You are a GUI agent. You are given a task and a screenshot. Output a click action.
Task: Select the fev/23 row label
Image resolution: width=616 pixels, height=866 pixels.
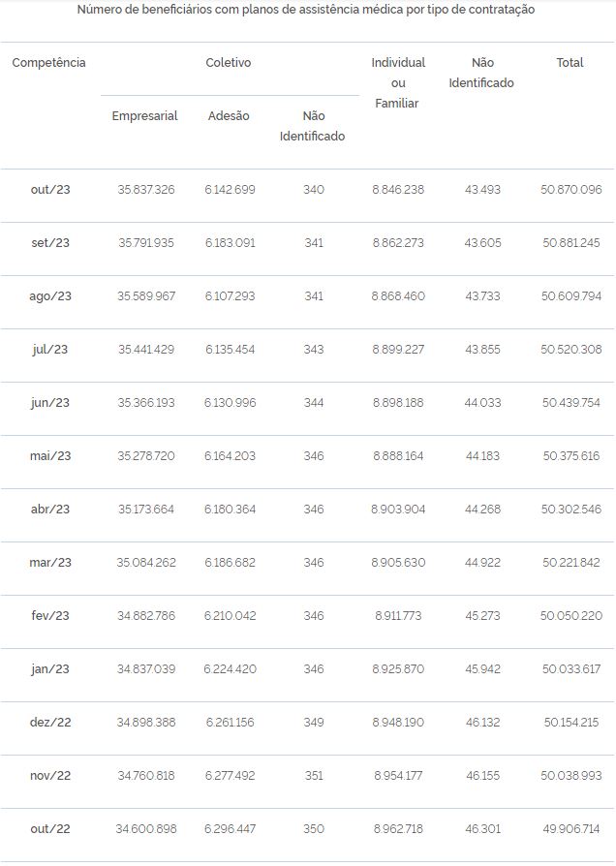[x=50, y=616]
